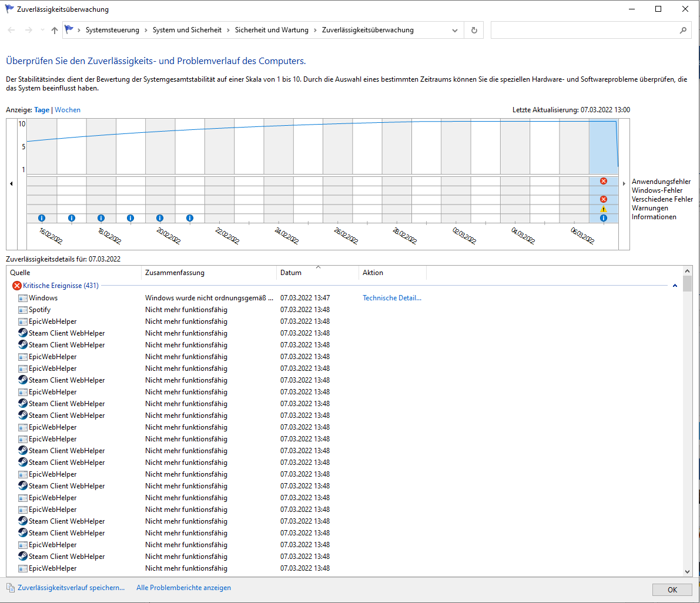Image resolution: width=700 pixels, height=603 pixels.
Task: Switch chart view to Wochen
Action: tap(68, 110)
